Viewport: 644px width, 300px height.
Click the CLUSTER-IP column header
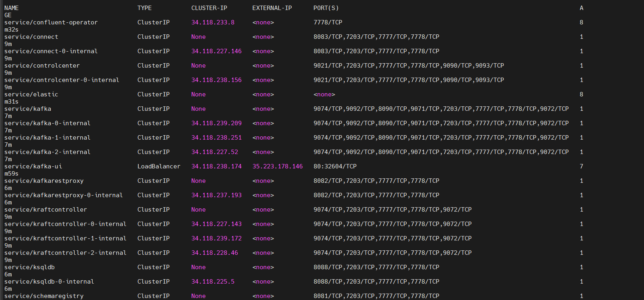coord(209,8)
